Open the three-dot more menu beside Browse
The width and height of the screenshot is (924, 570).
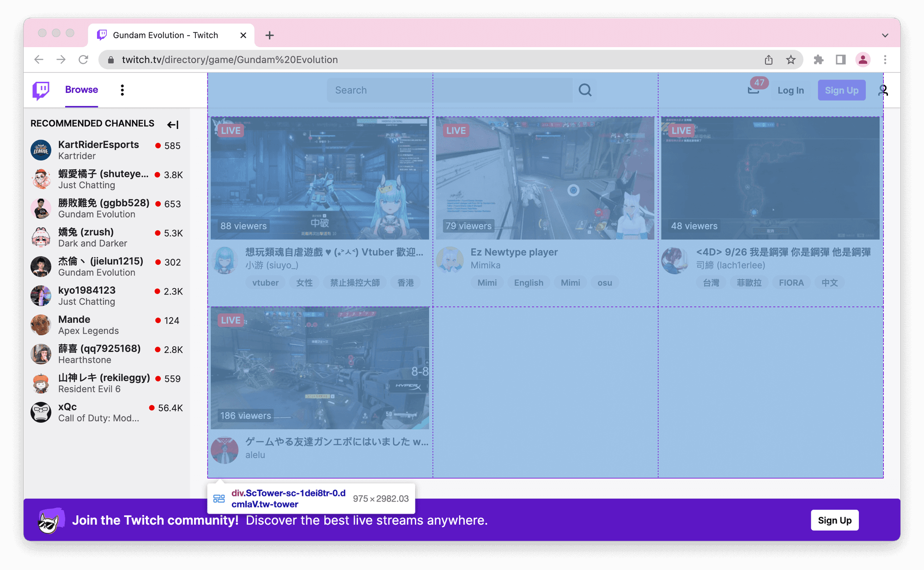tap(122, 90)
